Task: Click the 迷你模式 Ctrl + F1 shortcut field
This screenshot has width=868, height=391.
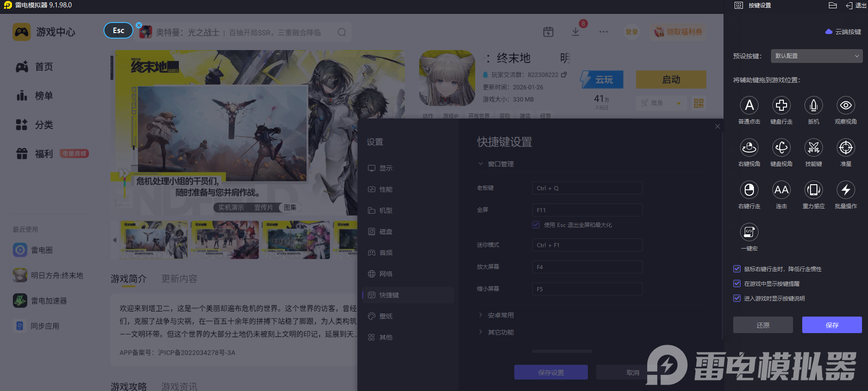Action: (587, 245)
